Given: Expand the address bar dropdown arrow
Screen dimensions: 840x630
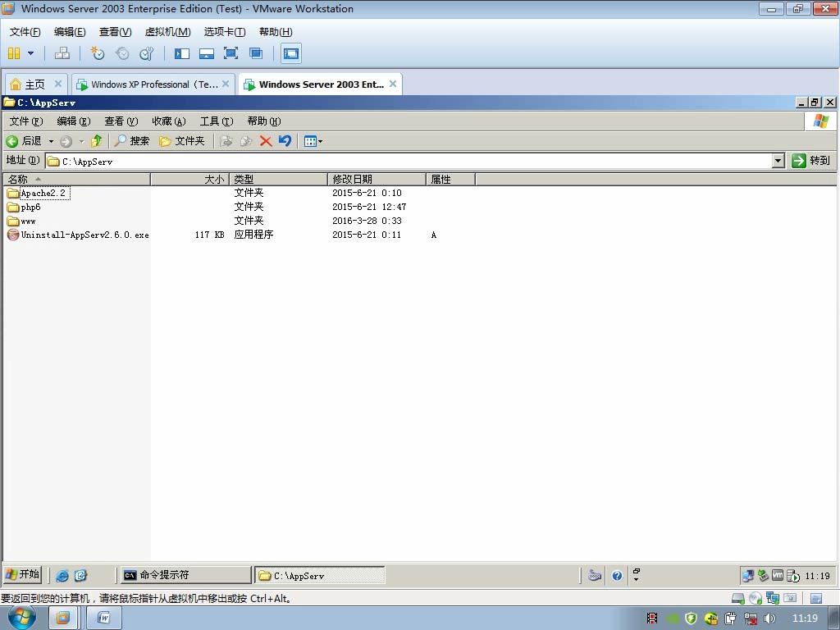Looking at the screenshot, I should pos(778,161).
